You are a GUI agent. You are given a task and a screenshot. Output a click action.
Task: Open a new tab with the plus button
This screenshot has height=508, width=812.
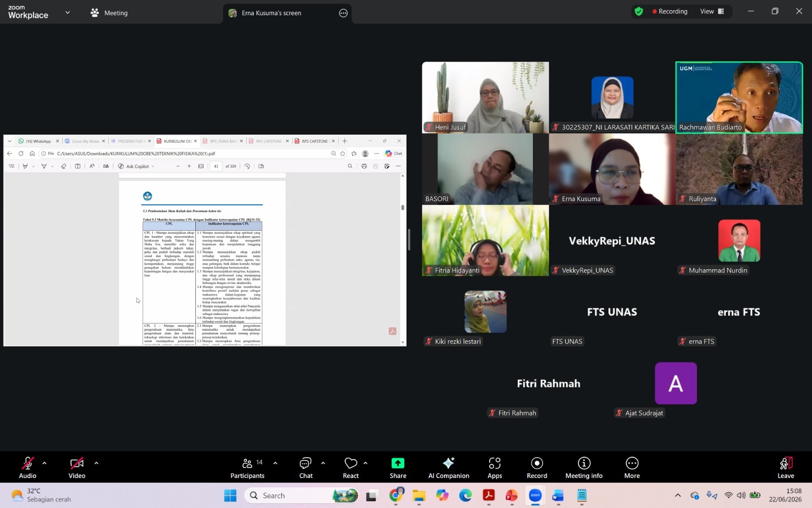(x=345, y=141)
